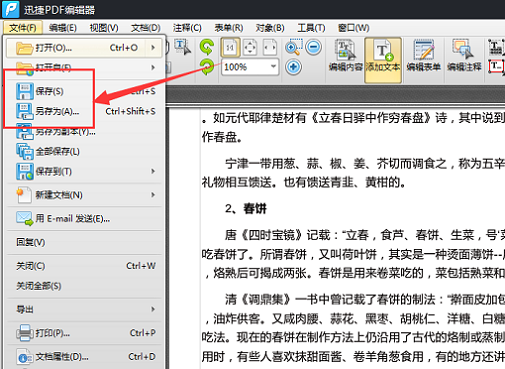Screen dimensions: 505x369
Task: Select the 编辑内容 edit content tool
Action: (346, 56)
